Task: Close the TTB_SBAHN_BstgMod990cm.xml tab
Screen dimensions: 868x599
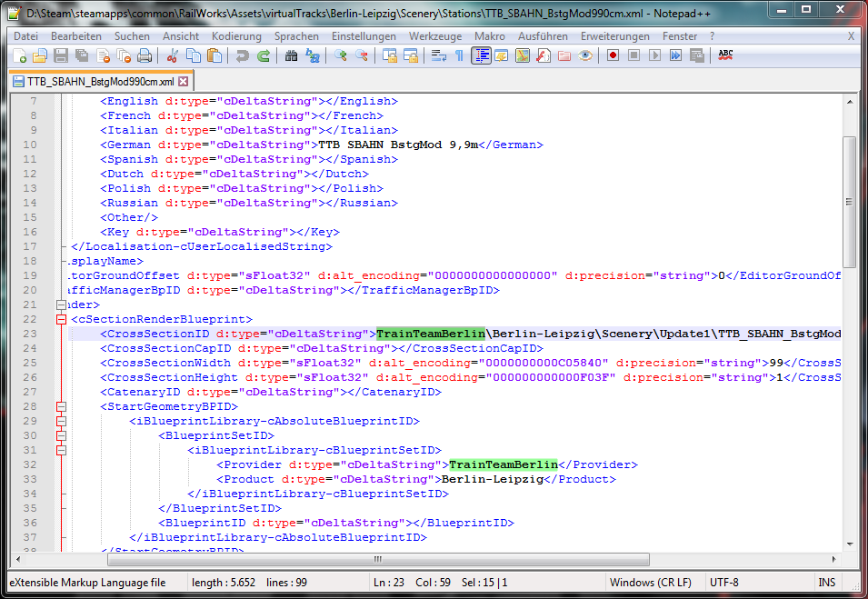Action: click(x=183, y=81)
